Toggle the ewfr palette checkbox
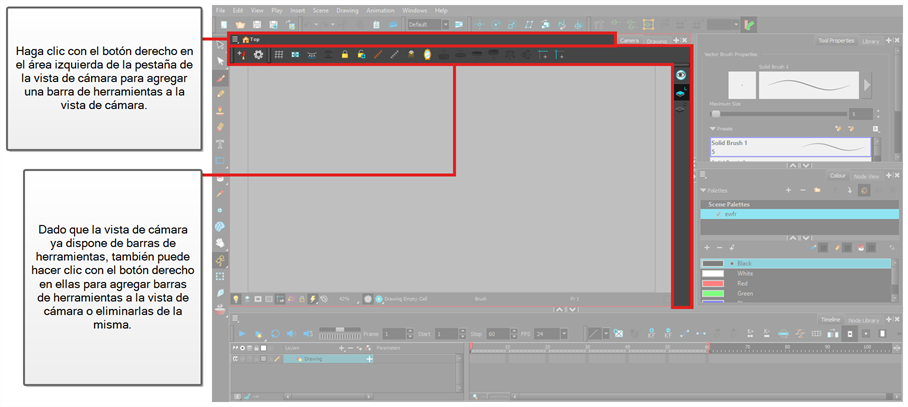Viewport: 908px width, 407px height. (717, 214)
